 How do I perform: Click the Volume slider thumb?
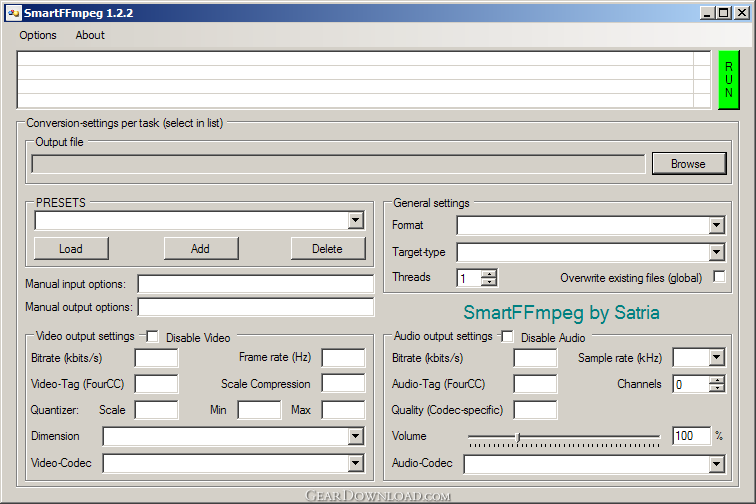[x=518, y=437]
